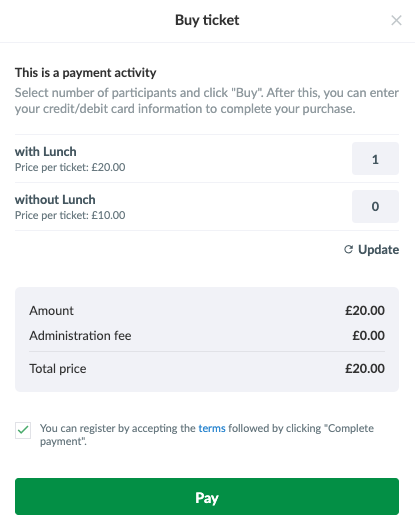Viewport: 415px width, 526px height.
Task: Click the Administration fee label
Action: (80, 335)
